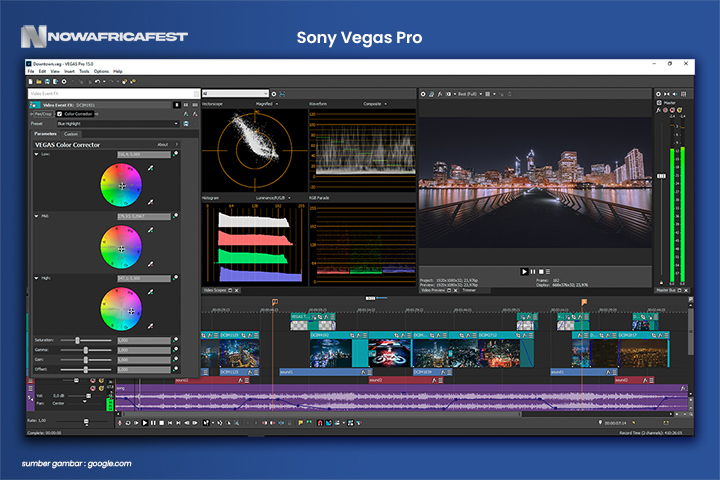Image resolution: width=720 pixels, height=480 pixels.
Task: Click the Pause button under Video Preview
Action: coord(533,271)
